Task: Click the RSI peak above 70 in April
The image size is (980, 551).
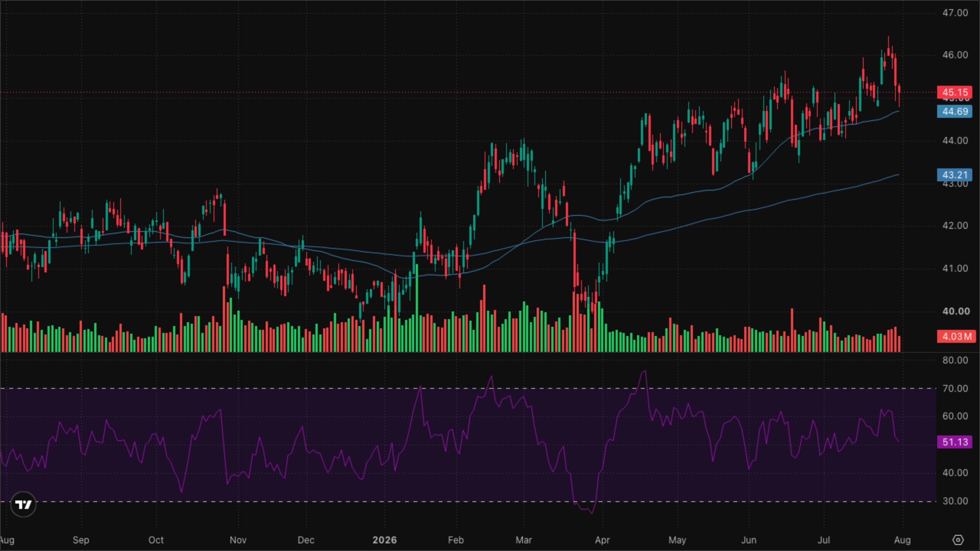Action: (x=645, y=371)
